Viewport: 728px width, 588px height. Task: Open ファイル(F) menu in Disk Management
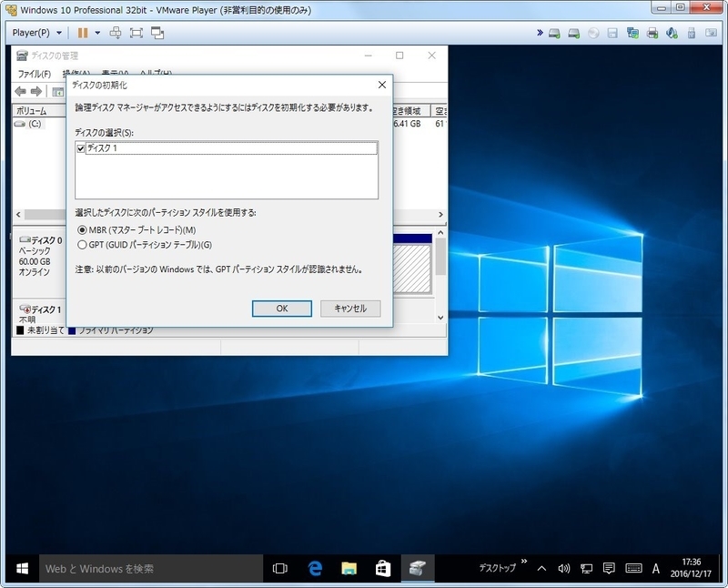34,74
